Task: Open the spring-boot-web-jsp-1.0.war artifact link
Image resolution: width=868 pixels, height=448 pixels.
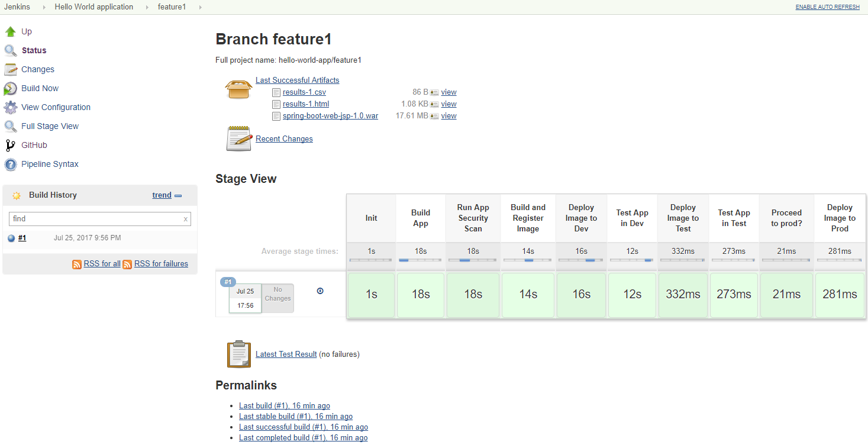Action: pos(330,115)
